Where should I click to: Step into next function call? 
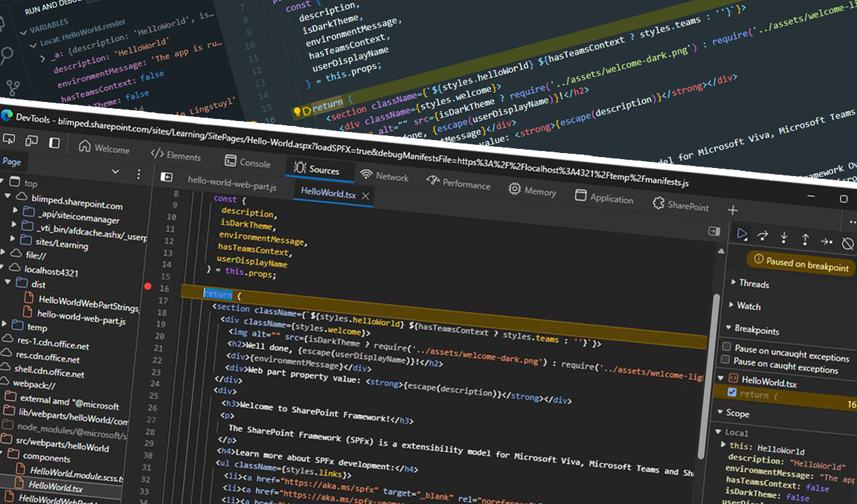coord(784,237)
